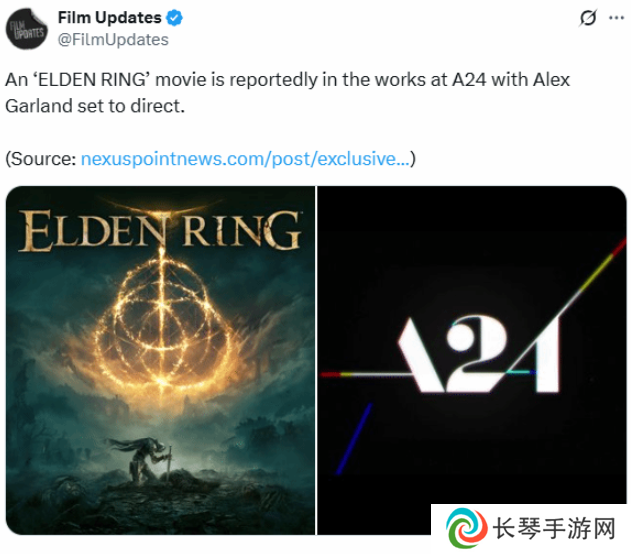Visit the @FilmUpdates handle link
The image size is (631, 554).
[x=113, y=39]
